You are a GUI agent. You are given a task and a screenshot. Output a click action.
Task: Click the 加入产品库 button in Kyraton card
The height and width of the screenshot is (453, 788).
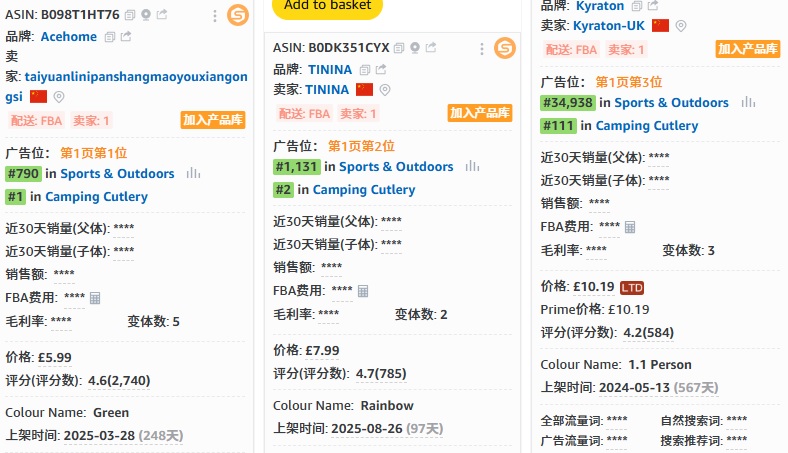click(x=748, y=49)
